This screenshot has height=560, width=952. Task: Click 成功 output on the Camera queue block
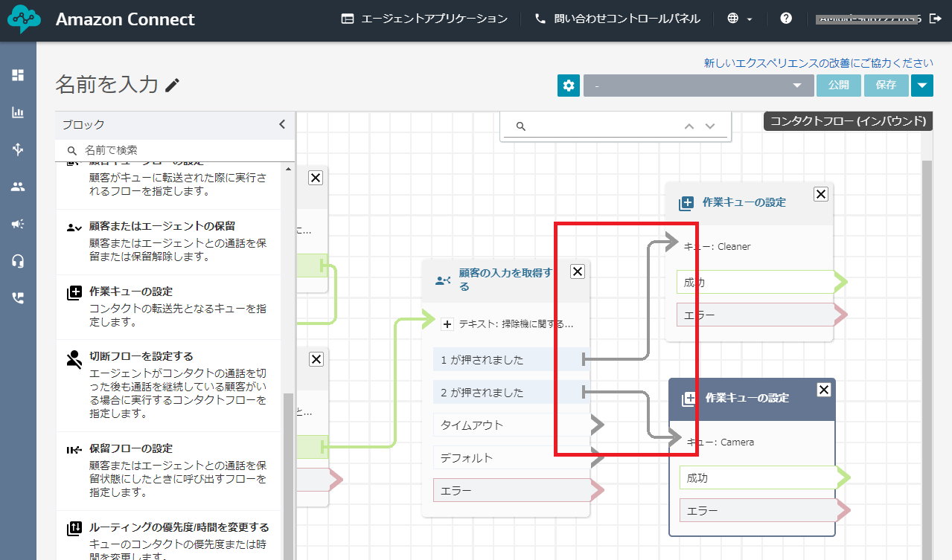pos(757,478)
